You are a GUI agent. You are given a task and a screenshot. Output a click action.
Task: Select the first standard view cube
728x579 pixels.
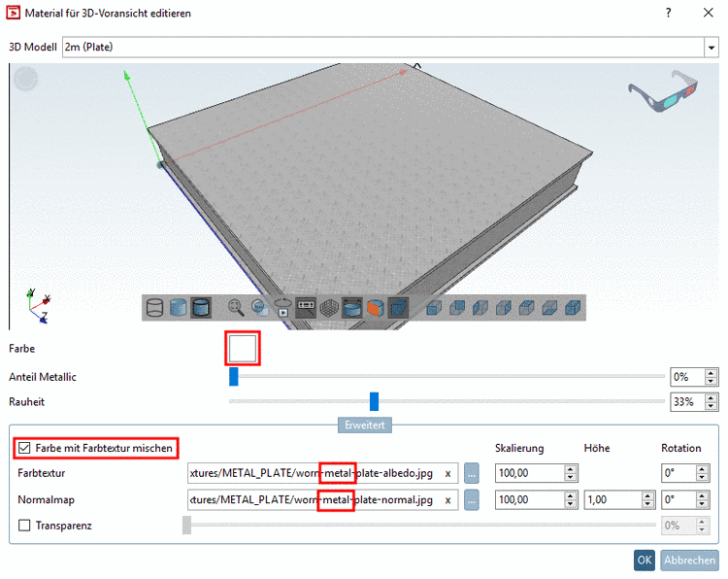pyautogui.click(x=434, y=308)
